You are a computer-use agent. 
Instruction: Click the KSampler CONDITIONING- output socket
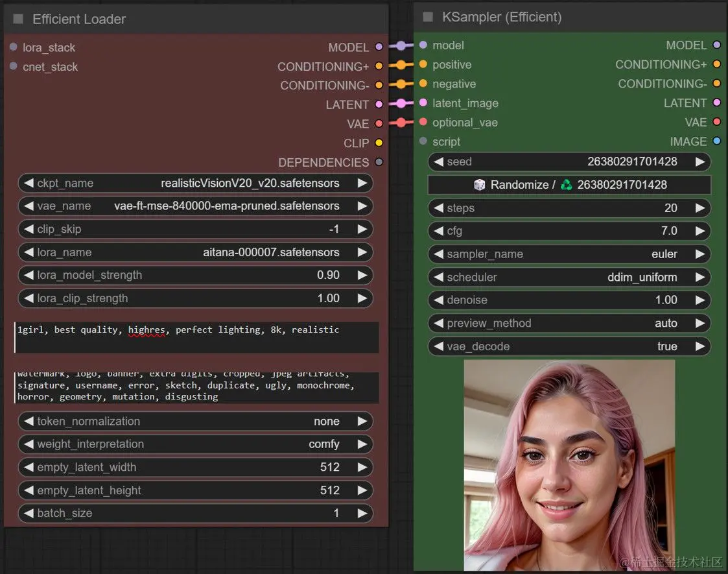(716, 84)
